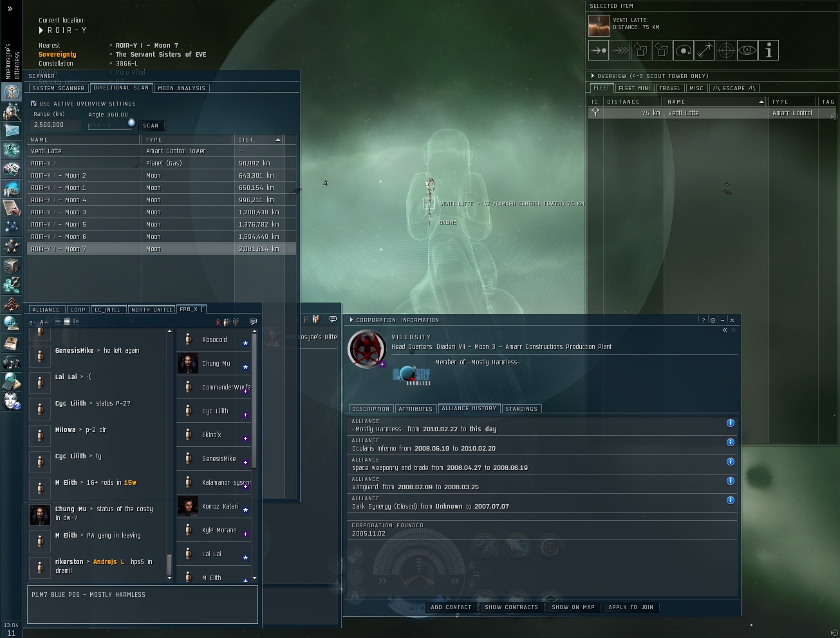Expand the sidebar with the double-chevron
840x638 pixels.
click(10, 9)
